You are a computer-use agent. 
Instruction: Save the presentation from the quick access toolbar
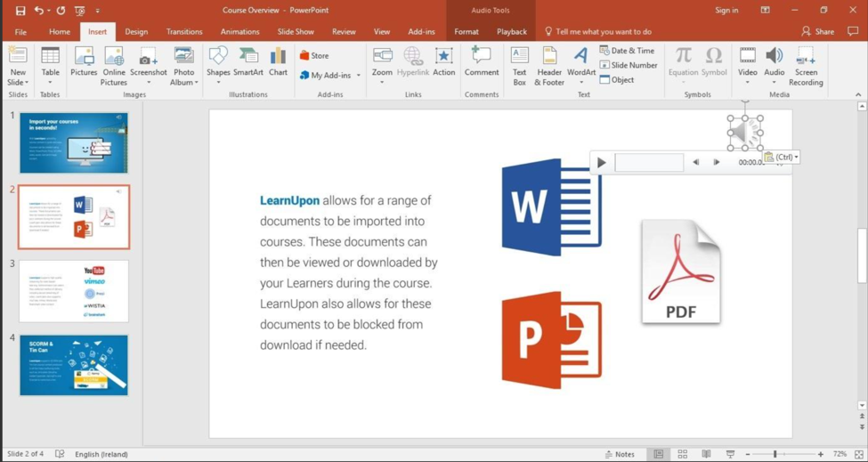click(20, 10)
